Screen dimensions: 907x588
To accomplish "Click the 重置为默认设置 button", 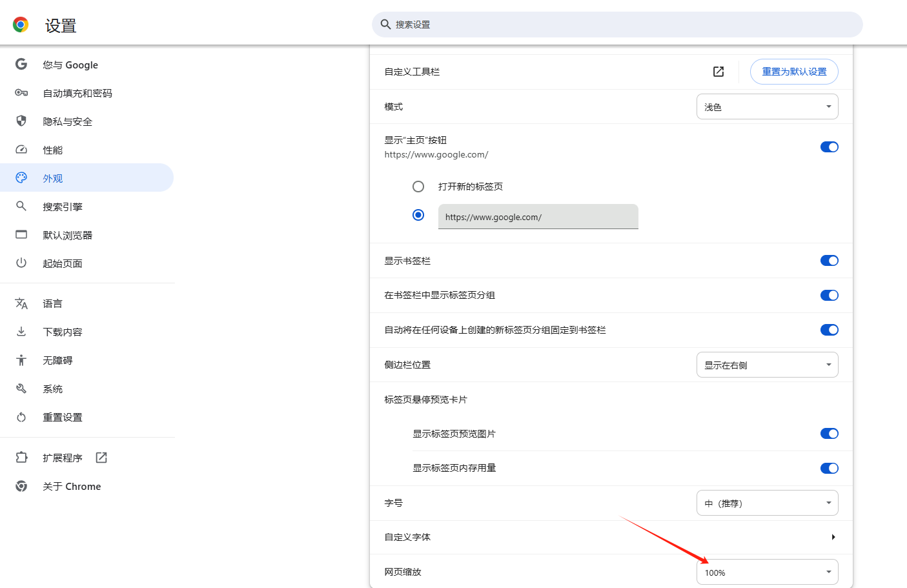I will point(794,72).
